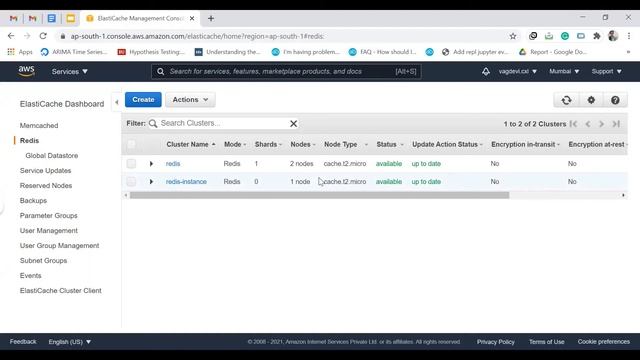Open the second Gmail pinned tab
The width and height of the screenshot is (640, 360).
tap(32, 18)
